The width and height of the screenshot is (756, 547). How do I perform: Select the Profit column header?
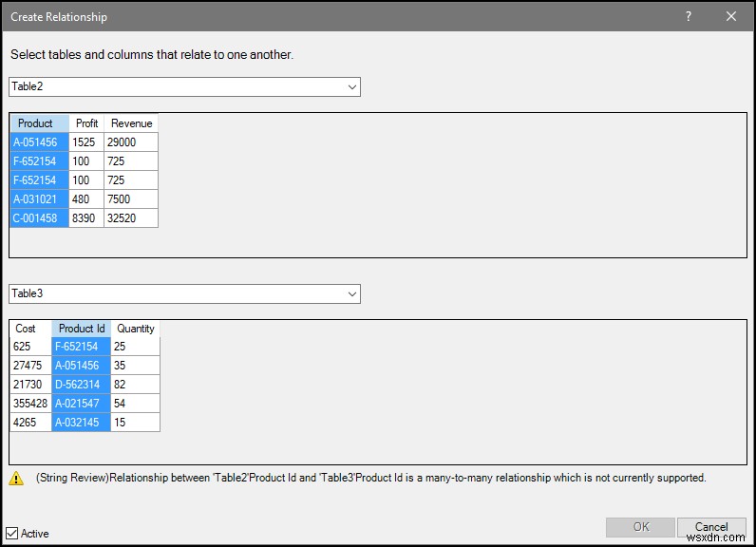[86, 123]
